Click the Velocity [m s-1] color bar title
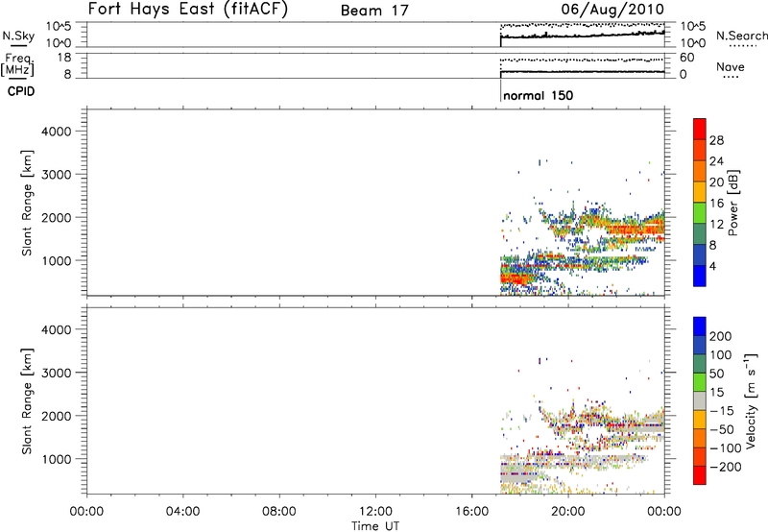 pos(751,400)
